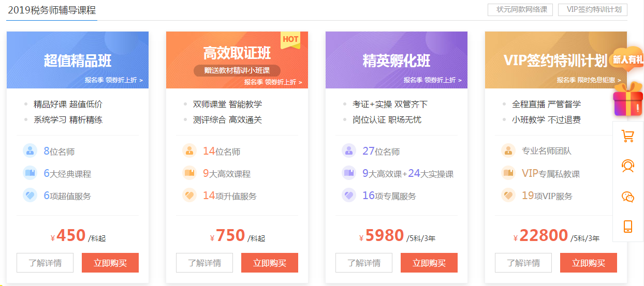Screen dimensions: 644x286
Task: Open 报名季 领券折上折 link on 超值精品班
Action: [x=114, y=80]
